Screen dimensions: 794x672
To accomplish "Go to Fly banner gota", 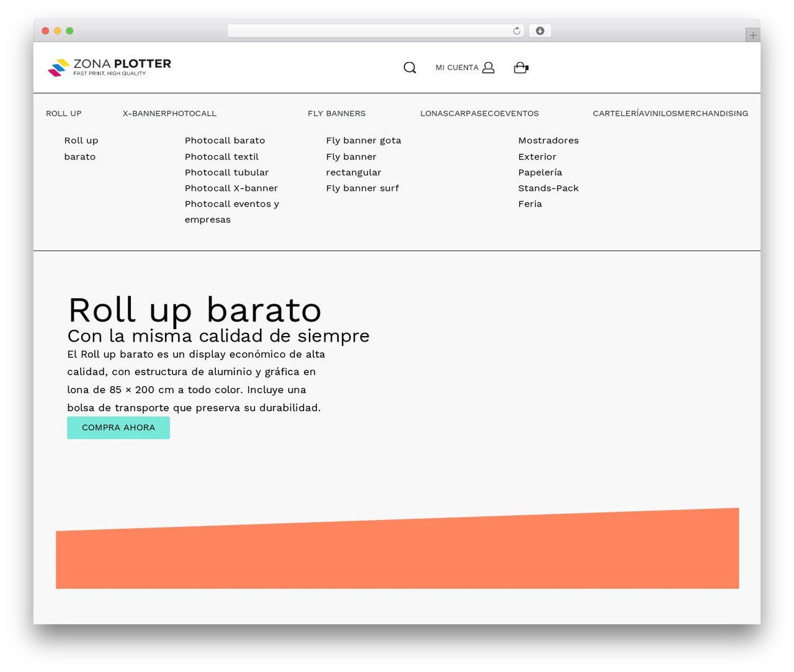I will click(x=364, y=141).
